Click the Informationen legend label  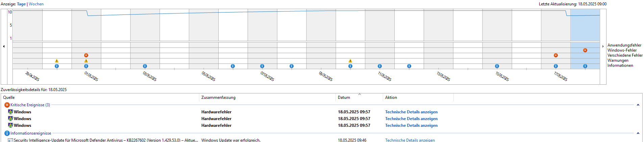pos(620,65)
